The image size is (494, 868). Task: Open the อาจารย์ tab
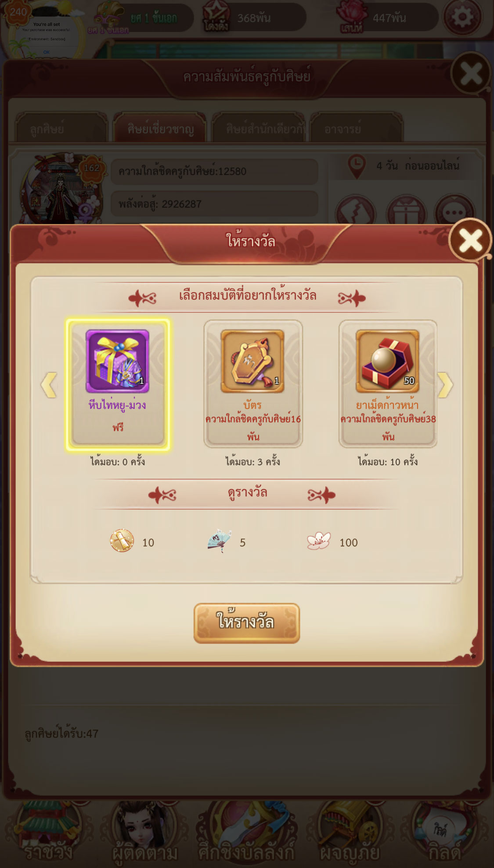[x=357, y=129]
